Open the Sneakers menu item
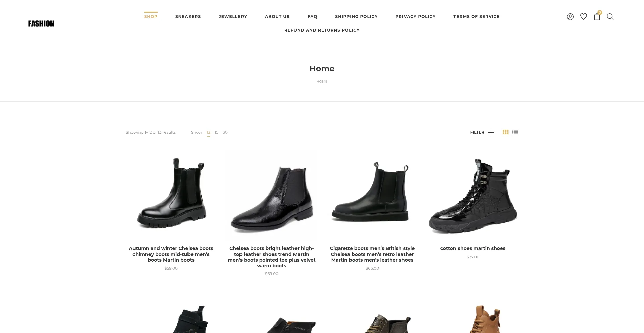This screenshot has height=333, width=644. pos(188,16)
